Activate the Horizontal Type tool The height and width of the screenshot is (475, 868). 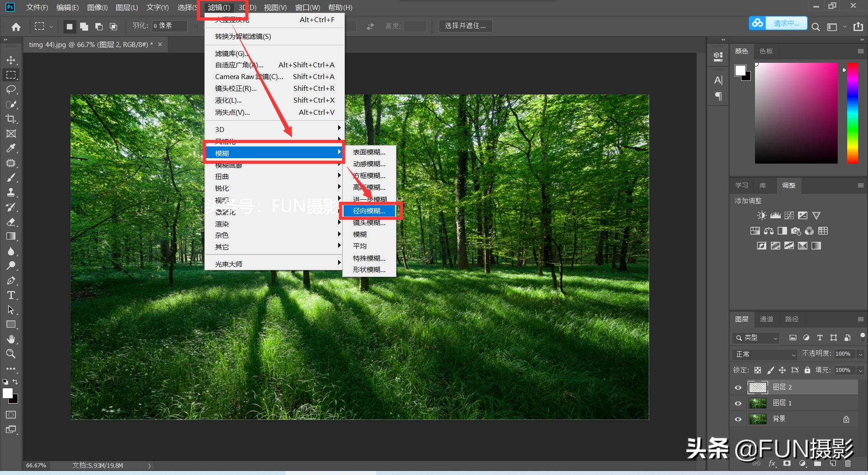click(11, 295)
